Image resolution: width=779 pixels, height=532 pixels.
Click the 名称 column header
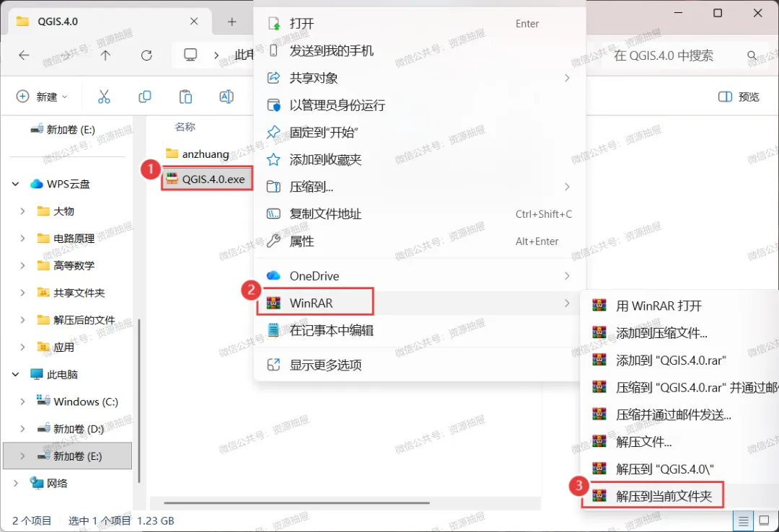point(185,127)
